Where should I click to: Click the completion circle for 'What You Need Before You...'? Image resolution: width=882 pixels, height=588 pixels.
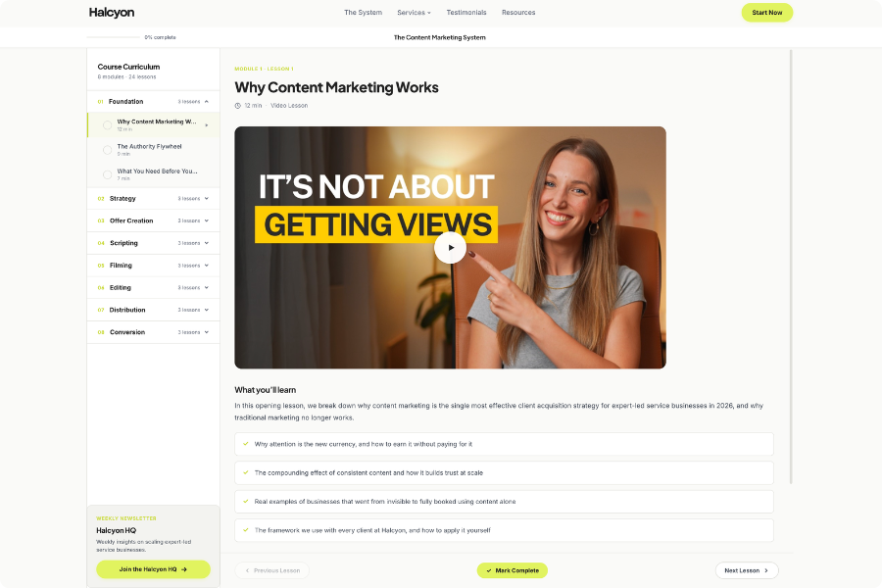click(108, 173)
